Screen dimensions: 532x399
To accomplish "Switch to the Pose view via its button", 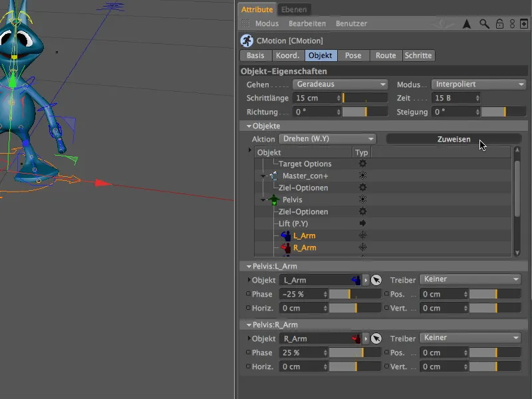I will pos(354,55).
